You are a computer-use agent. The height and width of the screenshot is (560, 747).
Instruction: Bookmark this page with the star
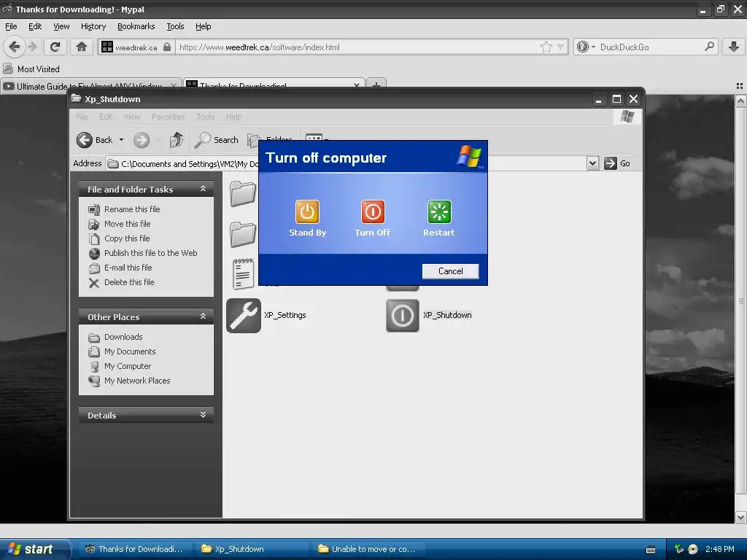click(546, 47)
